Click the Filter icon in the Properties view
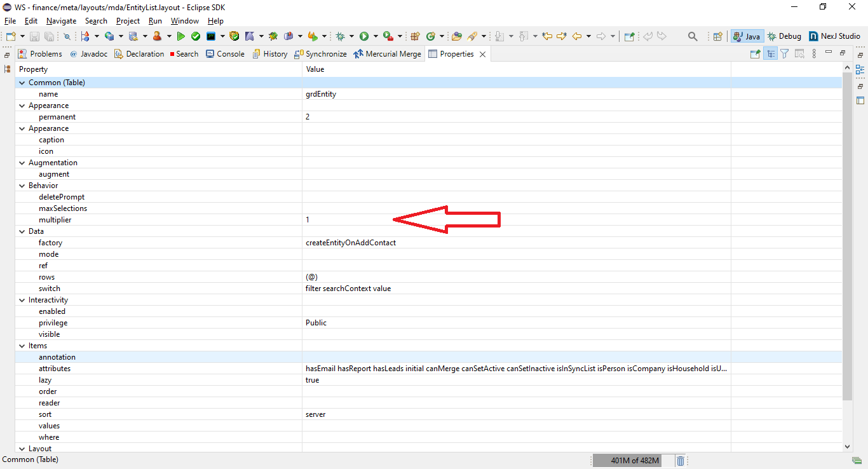This screenshot has width=868, height=469. pos(784,53)
